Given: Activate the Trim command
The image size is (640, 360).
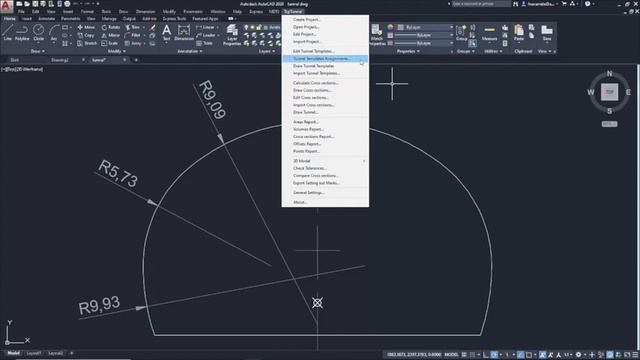Looking at the screenshot, I should tap(133, 27).
